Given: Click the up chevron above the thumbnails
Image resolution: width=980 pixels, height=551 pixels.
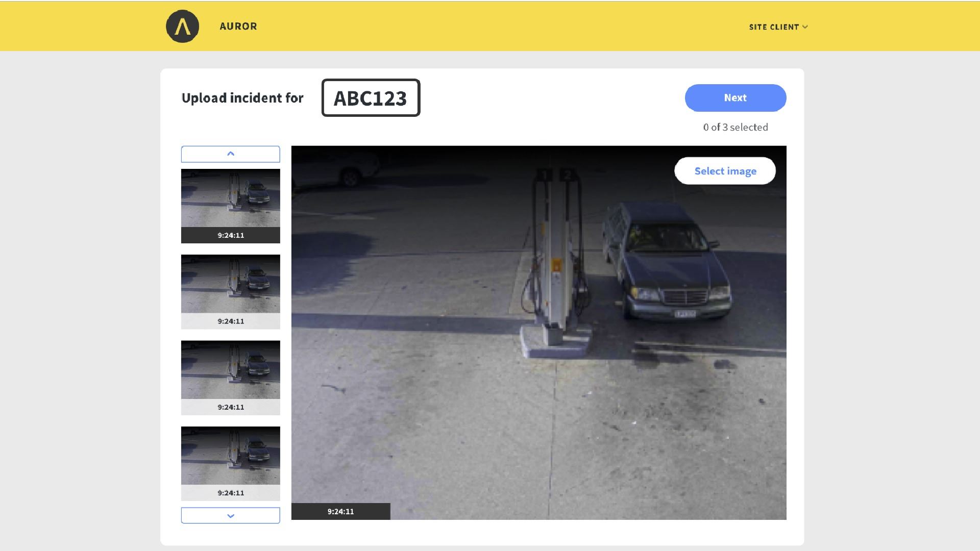Looking at the screenshot, I should [231, 154].
